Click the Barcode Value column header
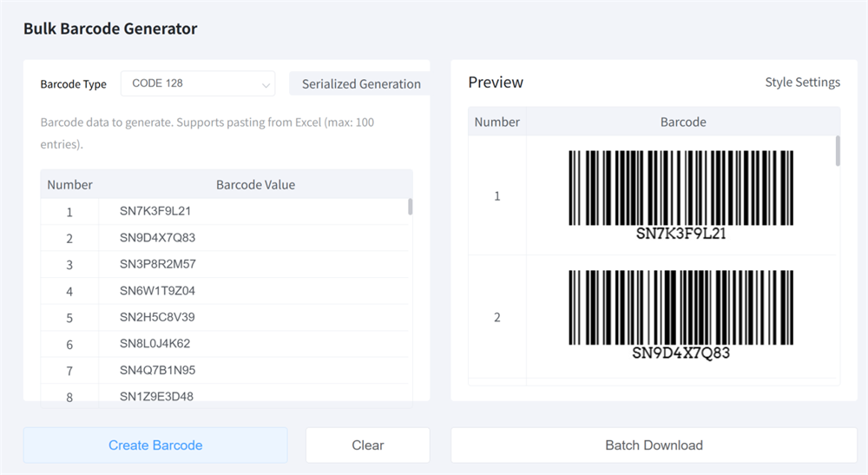Image resolution: width=868 pixels, height=475 pixels. [255, 185]
